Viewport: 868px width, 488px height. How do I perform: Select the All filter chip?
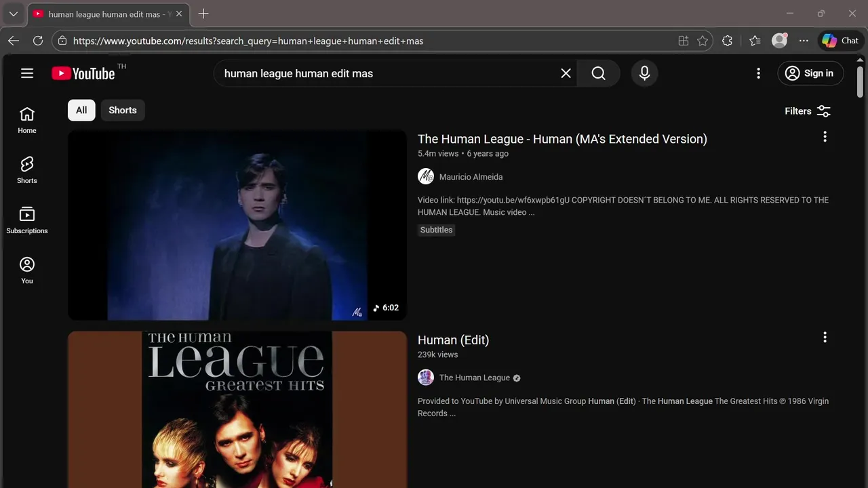pos(81,110)
